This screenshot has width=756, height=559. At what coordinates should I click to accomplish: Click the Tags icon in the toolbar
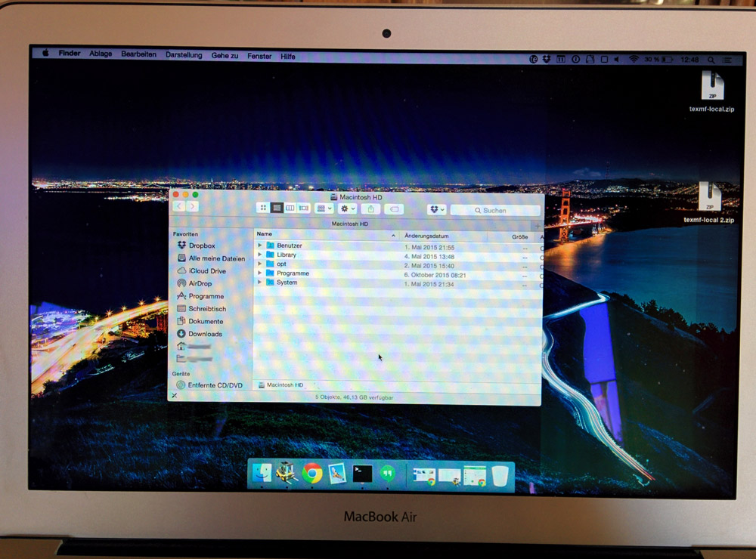(394, 209)
